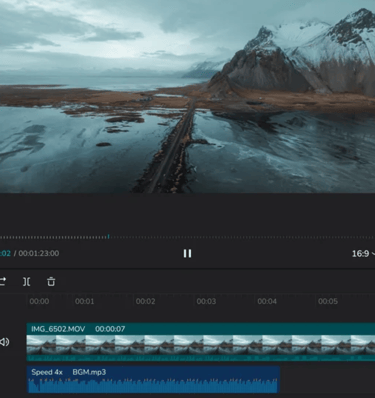The width and height of the screenshot is (375, 398).
Task: Click the Speed 4x label
Action: [x=47, y=372]
